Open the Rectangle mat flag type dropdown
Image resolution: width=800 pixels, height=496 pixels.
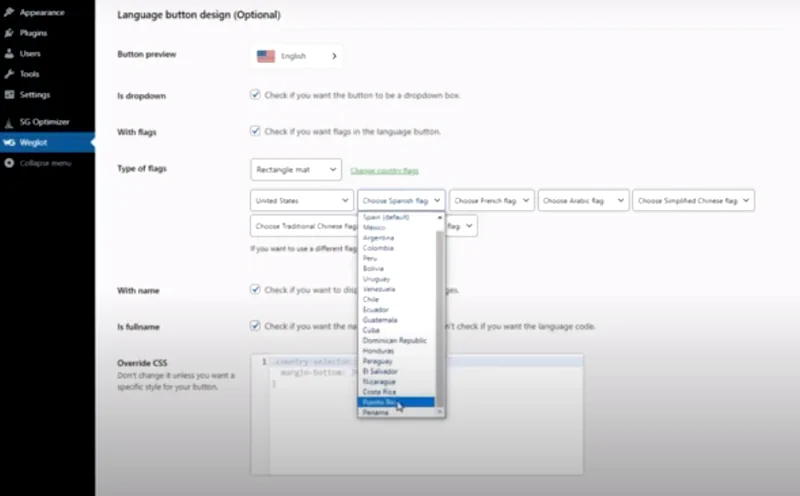tap(296, 169)
